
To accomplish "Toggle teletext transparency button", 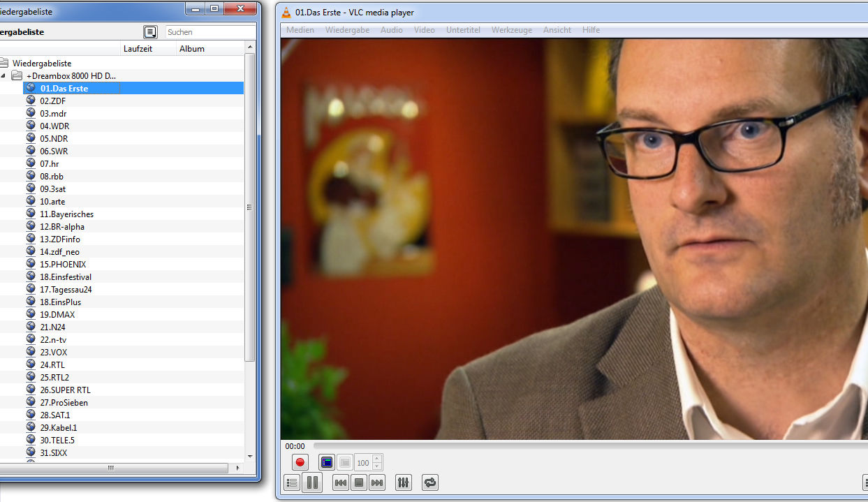I will (345, 462).
